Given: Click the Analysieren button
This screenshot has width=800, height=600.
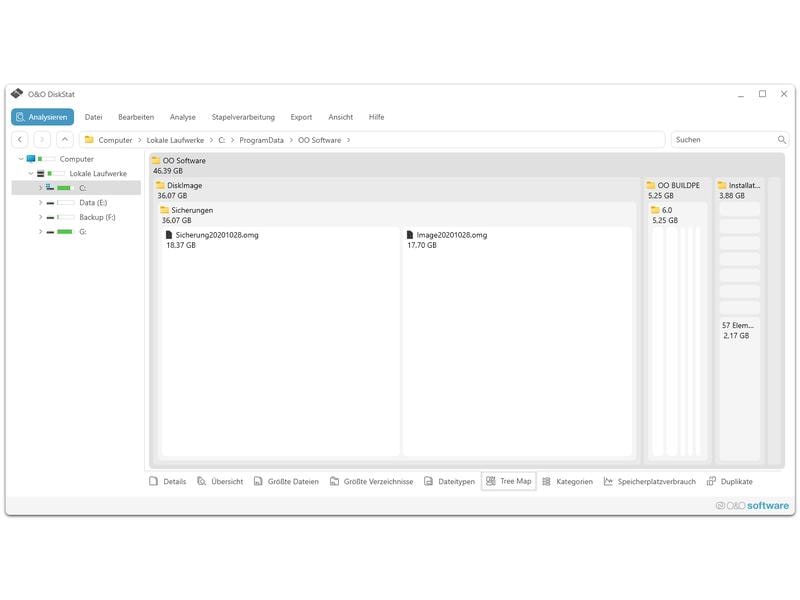Looking at the screenshot, I should click(42, 117).
